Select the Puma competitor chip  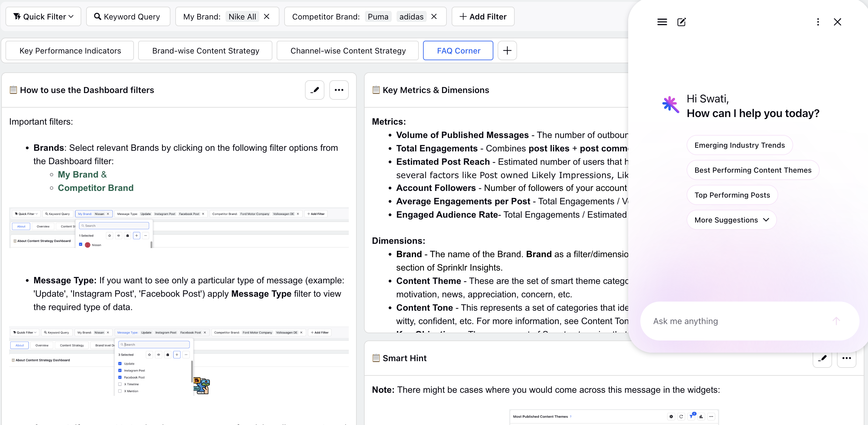point(378,16)
